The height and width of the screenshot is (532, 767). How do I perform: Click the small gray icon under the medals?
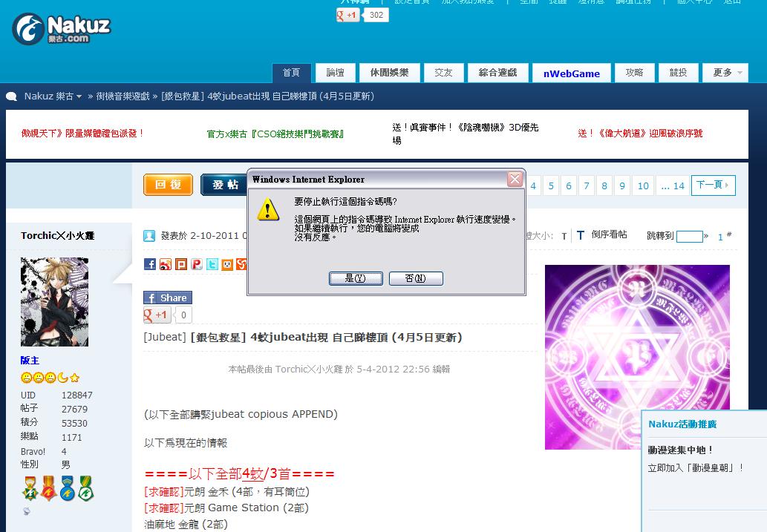point(27,511)
